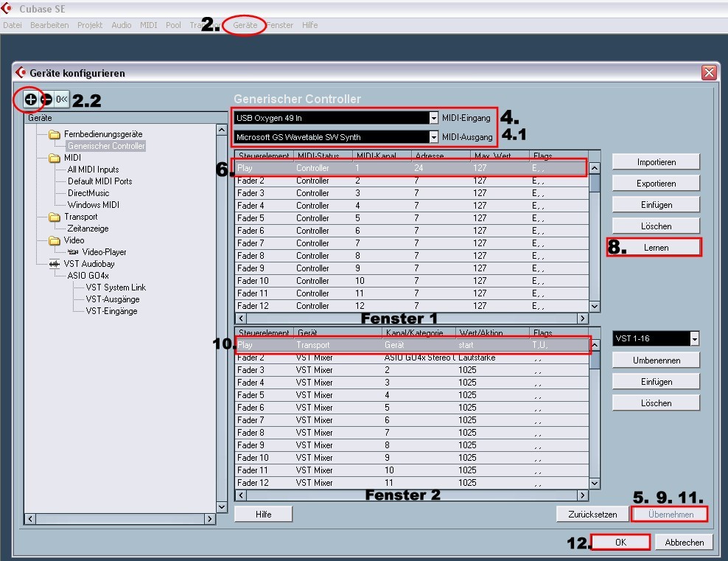728x561 pixels.
Task: Click the Einfügen button below Exportieren
Action: pyautogui.click(x=656, y=205)
